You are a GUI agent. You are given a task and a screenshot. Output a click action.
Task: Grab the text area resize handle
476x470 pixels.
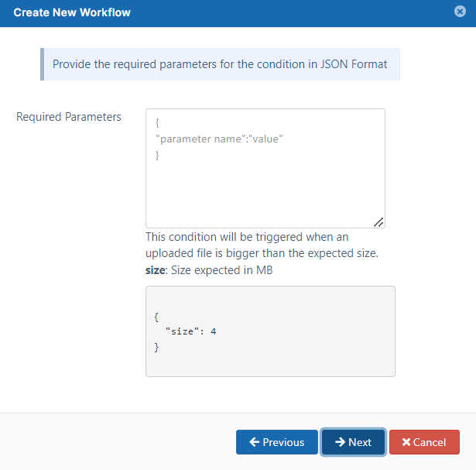378,222
